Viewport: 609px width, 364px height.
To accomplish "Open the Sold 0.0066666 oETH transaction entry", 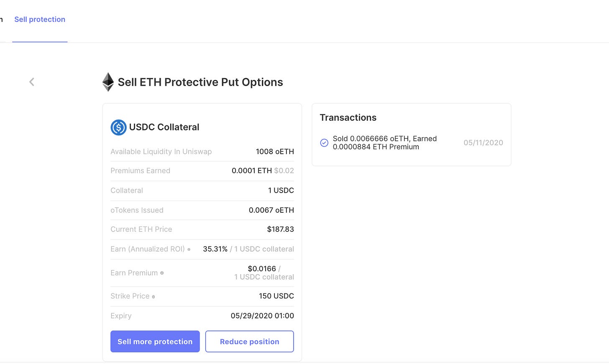I will coord(385,143).
